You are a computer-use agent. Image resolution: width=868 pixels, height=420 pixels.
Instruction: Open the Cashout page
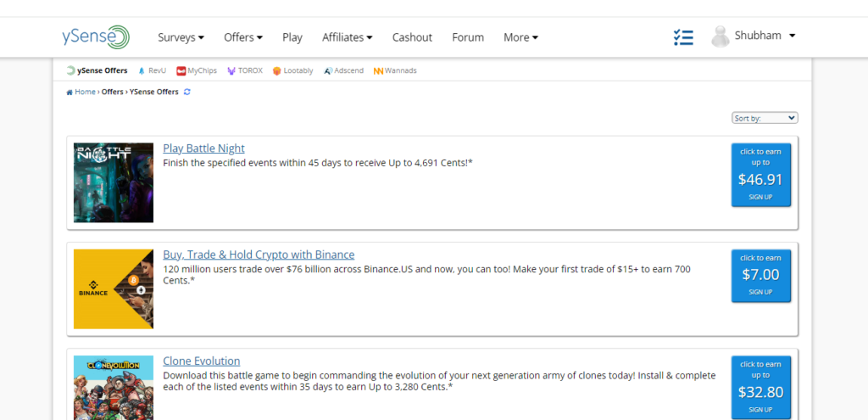pyautogui.click(x=413, y=37)
